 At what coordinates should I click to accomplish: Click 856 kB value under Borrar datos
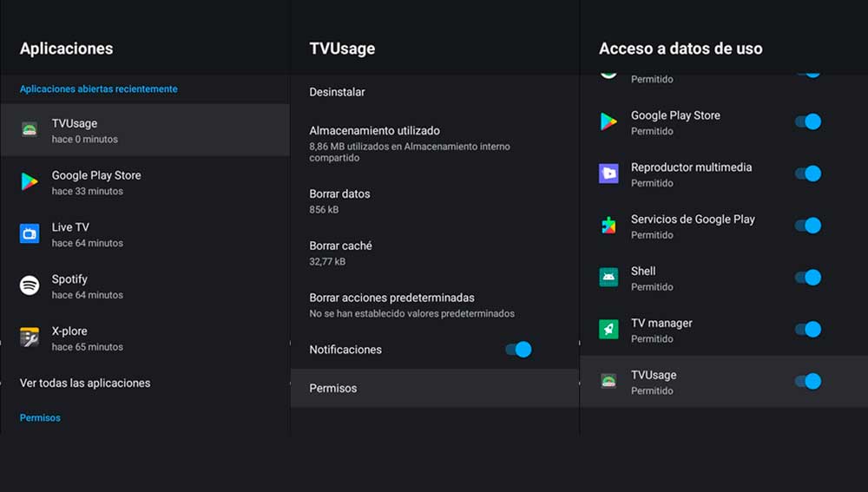click(324, 210)
